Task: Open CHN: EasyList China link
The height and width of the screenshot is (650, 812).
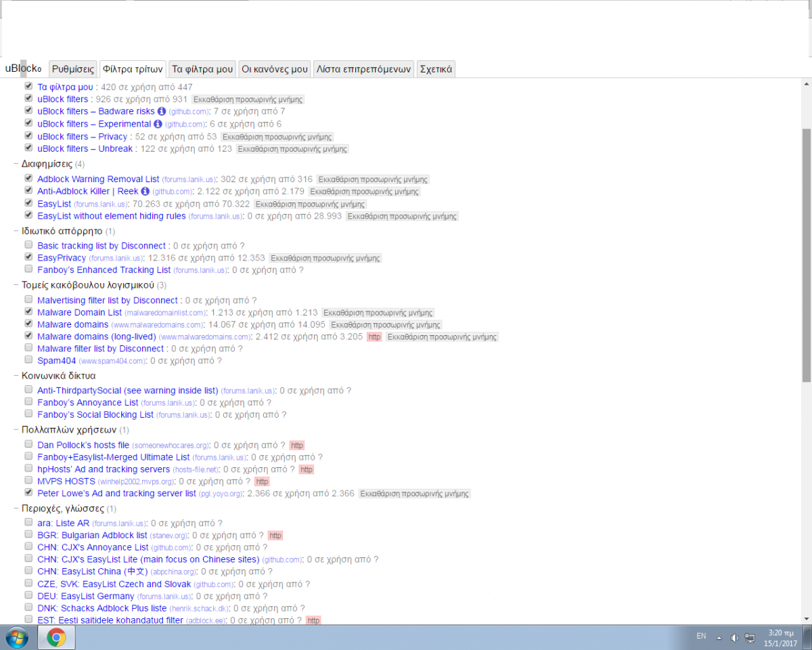Action: click(93, 571)
